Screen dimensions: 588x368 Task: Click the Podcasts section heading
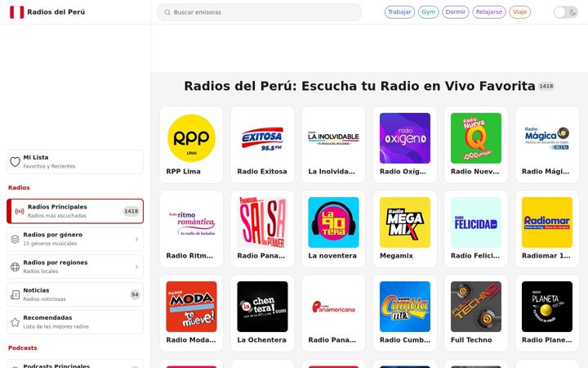pos(23,348)
